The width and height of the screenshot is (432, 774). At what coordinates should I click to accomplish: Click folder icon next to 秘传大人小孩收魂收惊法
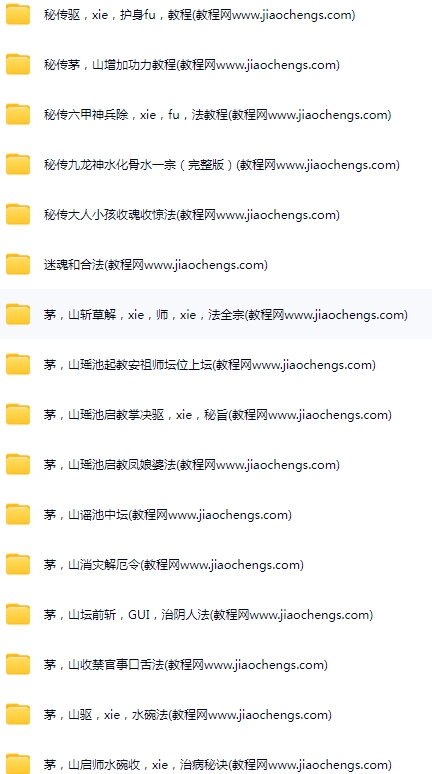tap(18, 214)
